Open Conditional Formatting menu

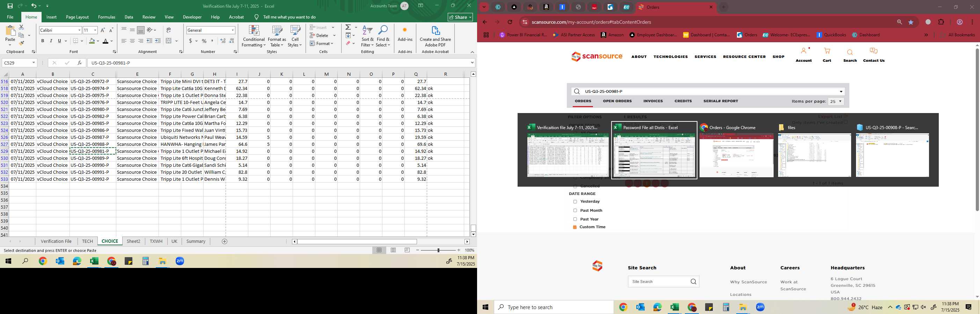[254, 36]
